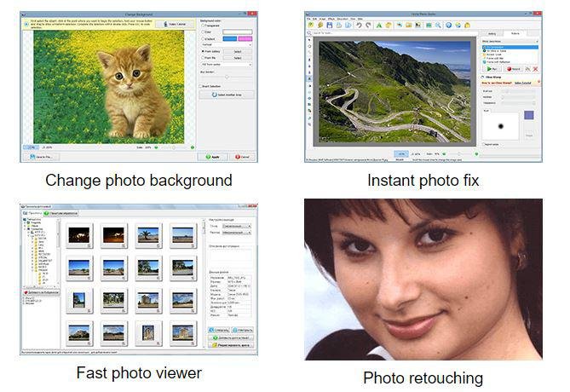The height and width of the screenshot is (392, 570).
Task: Click green zoom-out icon at Home Photo Studio bottom
Action: pyautogui.click(x=444, y=154)
